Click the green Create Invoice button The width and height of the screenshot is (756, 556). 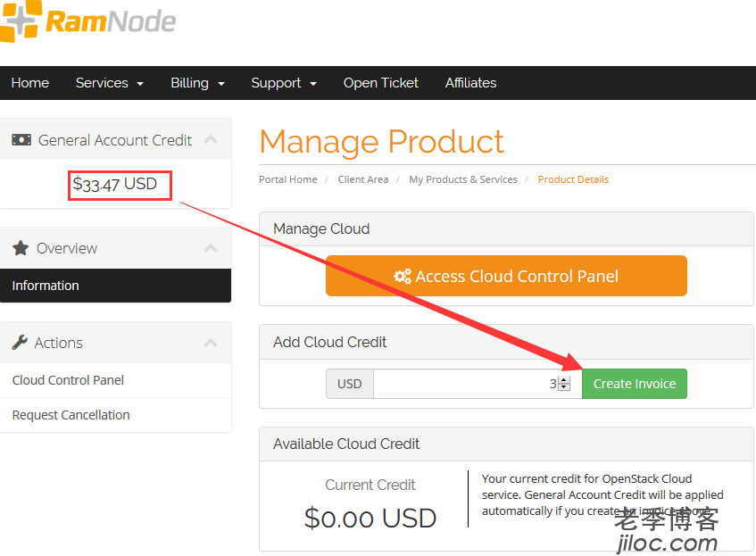point(635,384)
